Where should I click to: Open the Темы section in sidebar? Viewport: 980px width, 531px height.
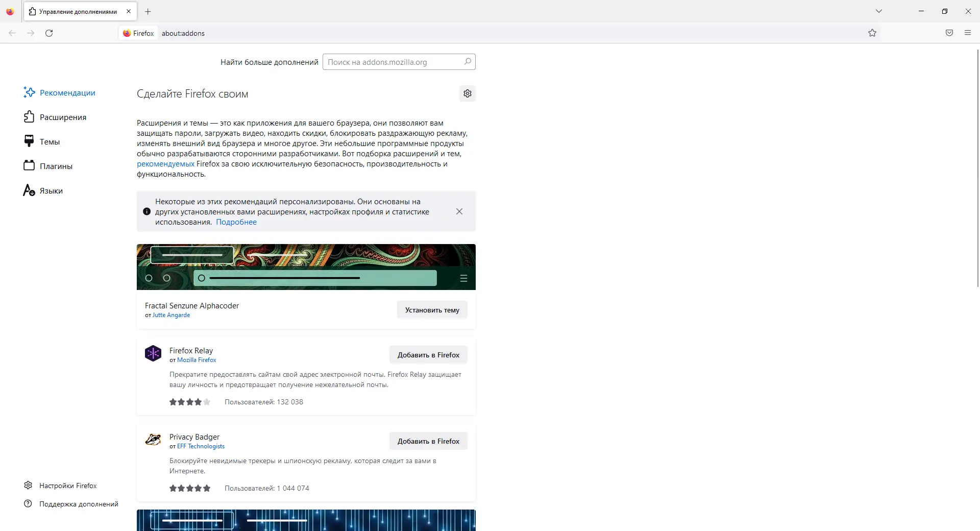click(x=50, y=141)
